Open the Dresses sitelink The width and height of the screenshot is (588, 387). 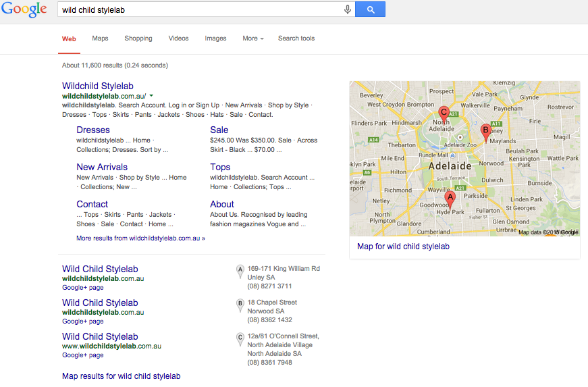tap(93, 130)
